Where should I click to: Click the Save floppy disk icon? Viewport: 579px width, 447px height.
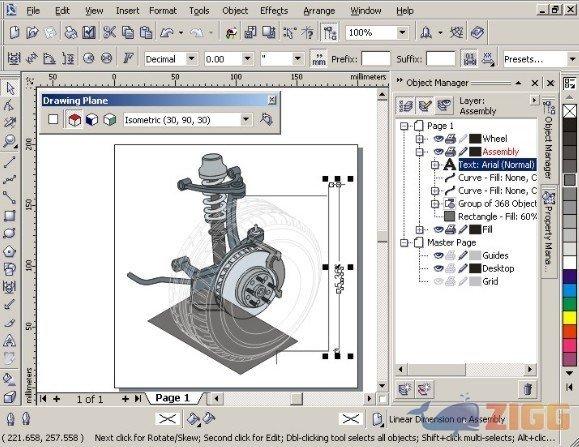tap(89, 32)
